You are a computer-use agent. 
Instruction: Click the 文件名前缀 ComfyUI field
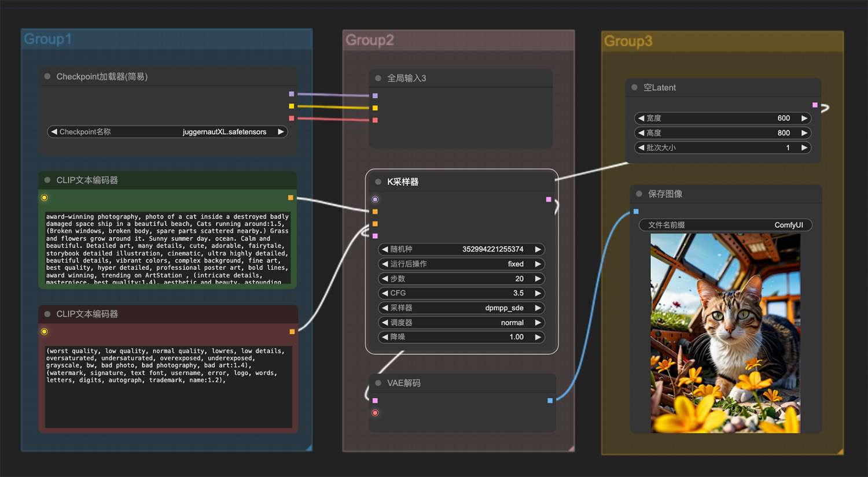(726, 225)
